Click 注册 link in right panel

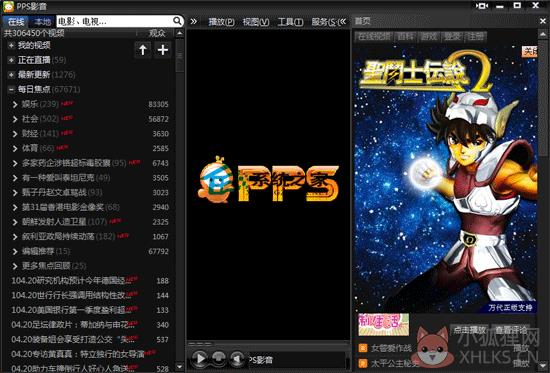476,36
